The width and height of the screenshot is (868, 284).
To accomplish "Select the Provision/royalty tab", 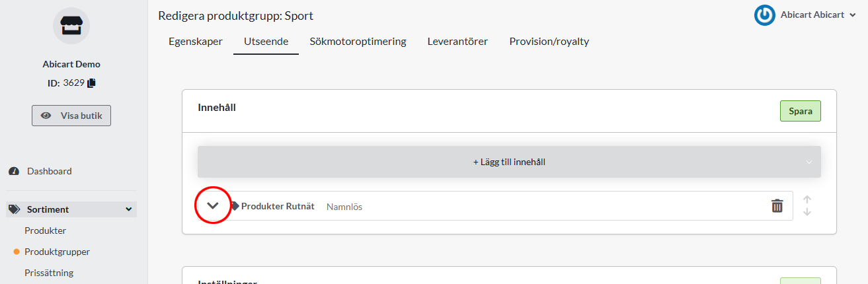I will pyautogui.click(x=549, y=42).
